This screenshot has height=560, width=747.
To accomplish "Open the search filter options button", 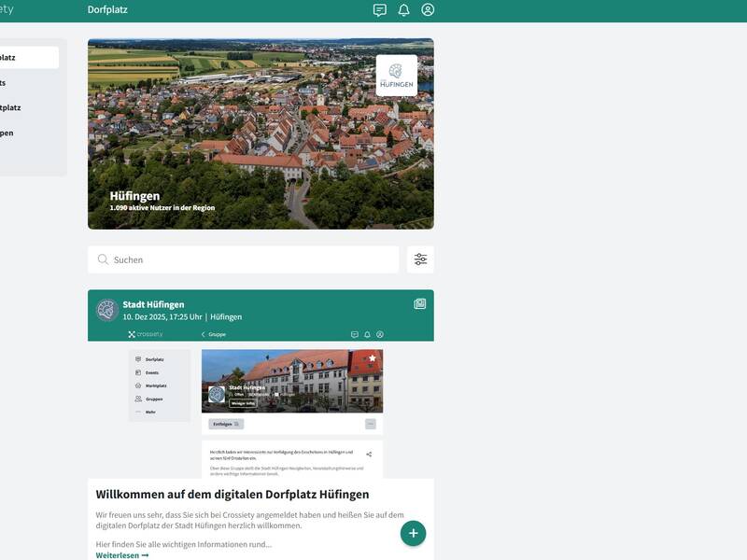I will 420,259.
